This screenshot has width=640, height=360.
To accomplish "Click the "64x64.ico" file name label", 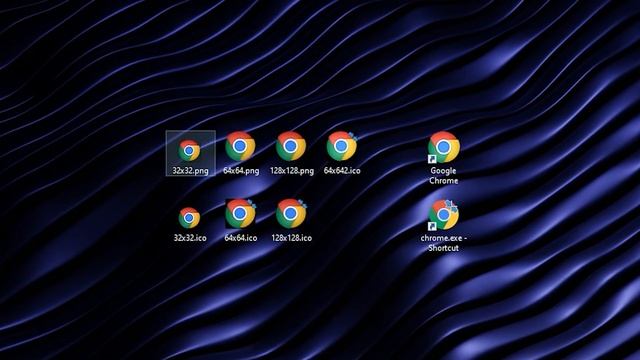I will [241, 238].
